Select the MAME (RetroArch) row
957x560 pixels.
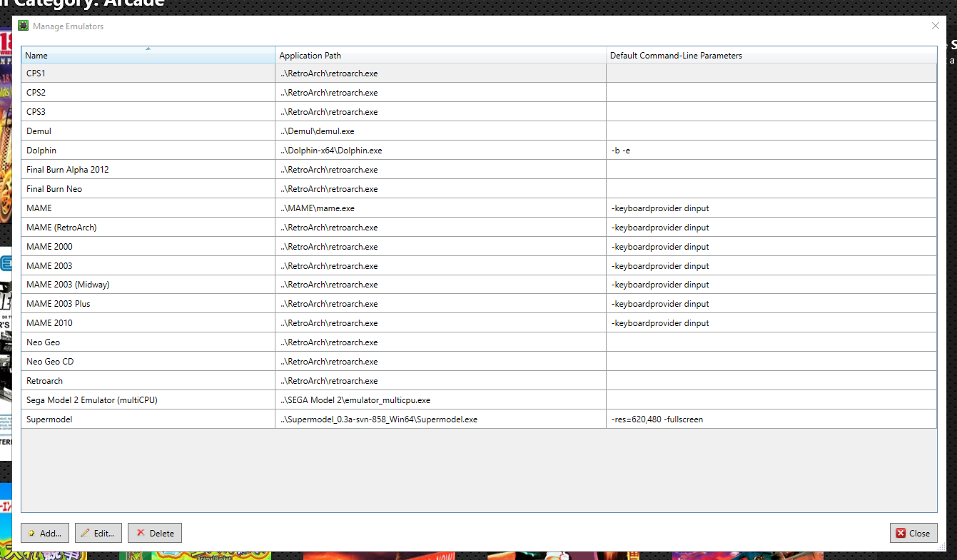click(479, 227)
